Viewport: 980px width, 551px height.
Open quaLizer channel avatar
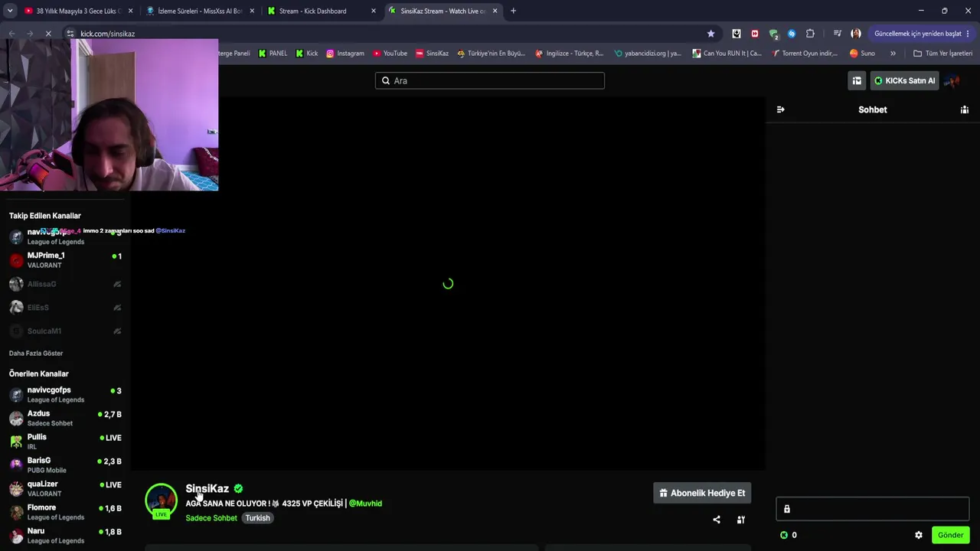(16, 488)
